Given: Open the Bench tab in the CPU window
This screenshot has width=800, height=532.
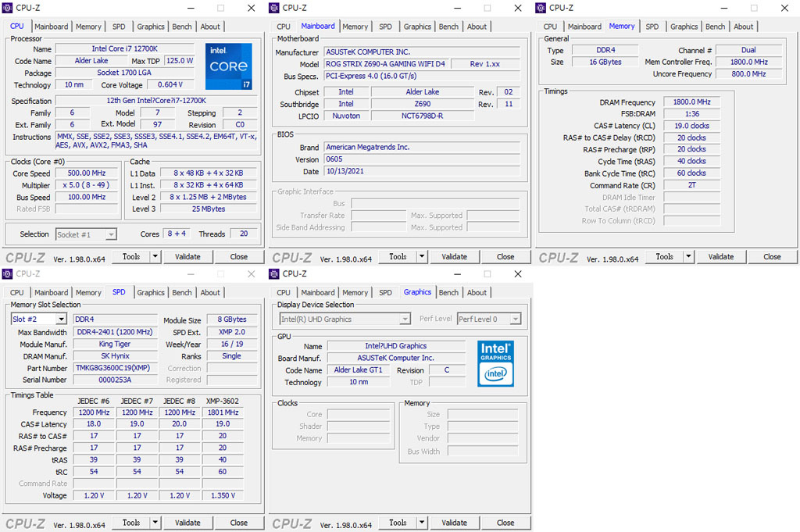Looking at the screenshot, I should pos(182,27).
